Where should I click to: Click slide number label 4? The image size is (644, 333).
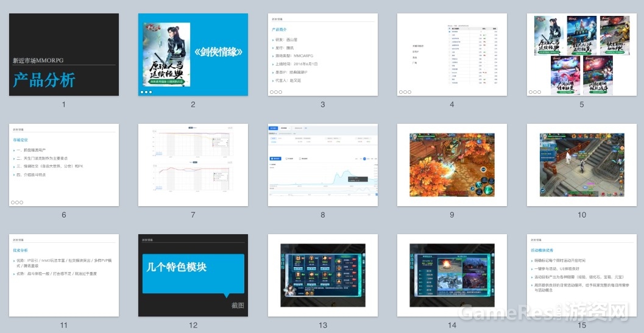(x=452, y=104)
